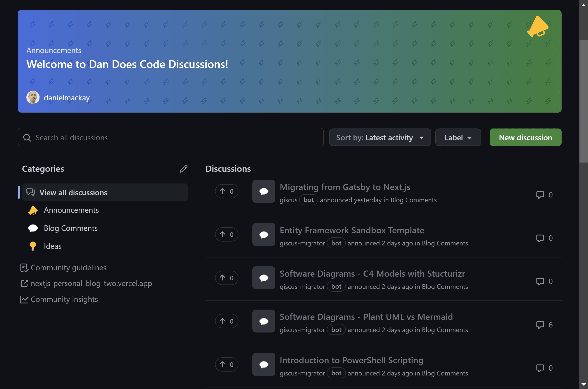
Task: Open the 6 comments on Plant UML vs Mermaid
Action: tap(544, 325)
